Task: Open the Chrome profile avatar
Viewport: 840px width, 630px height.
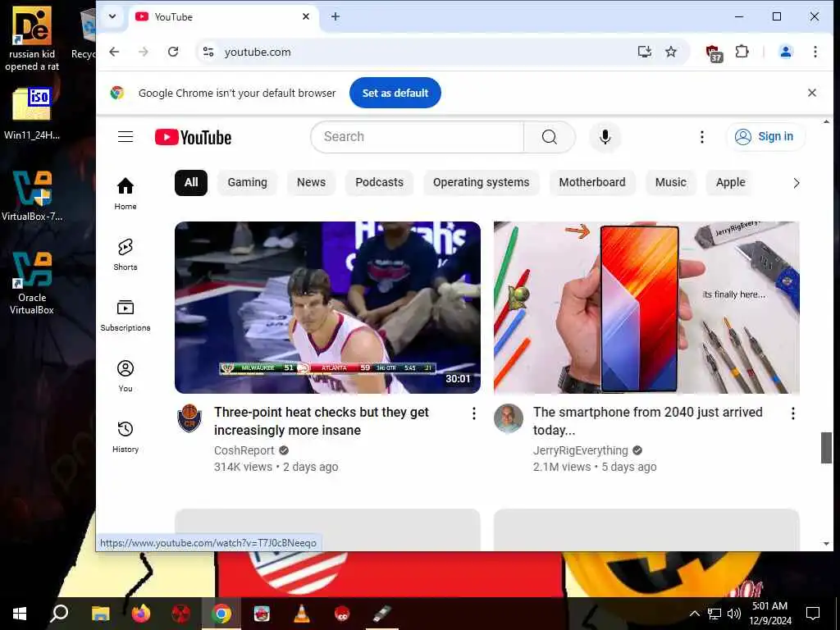Action: 785,52
